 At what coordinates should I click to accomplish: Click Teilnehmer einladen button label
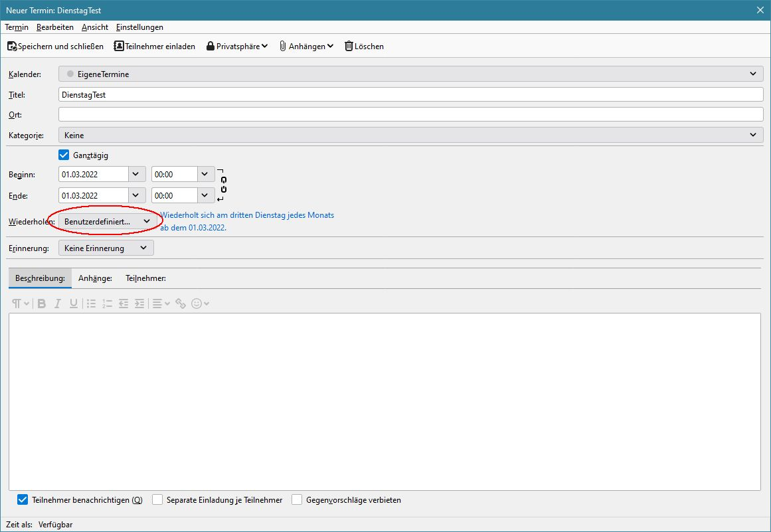point(160,46)
